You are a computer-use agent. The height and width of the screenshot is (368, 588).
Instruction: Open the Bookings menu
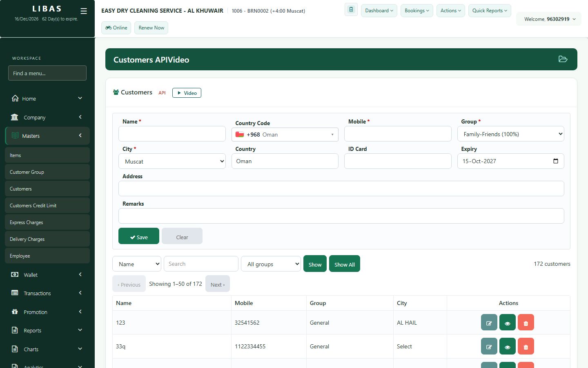point(416,11)
